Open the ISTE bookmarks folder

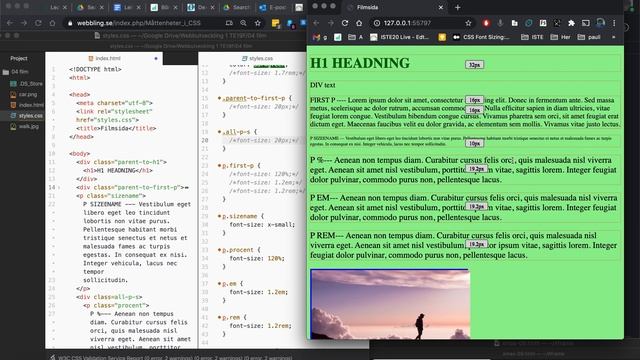point(532,37)
